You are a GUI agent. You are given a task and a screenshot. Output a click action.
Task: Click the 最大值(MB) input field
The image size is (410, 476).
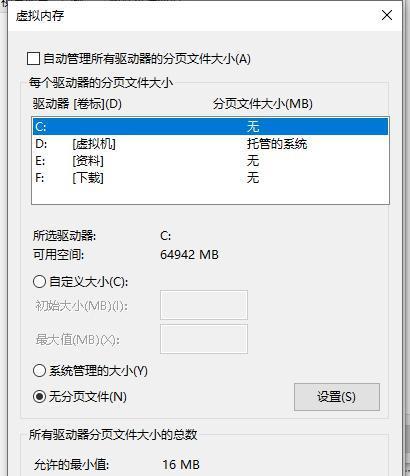[204, 339]
